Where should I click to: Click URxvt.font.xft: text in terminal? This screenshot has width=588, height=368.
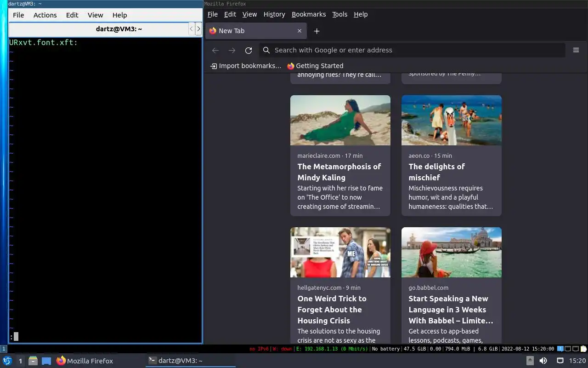click(44, 42)
